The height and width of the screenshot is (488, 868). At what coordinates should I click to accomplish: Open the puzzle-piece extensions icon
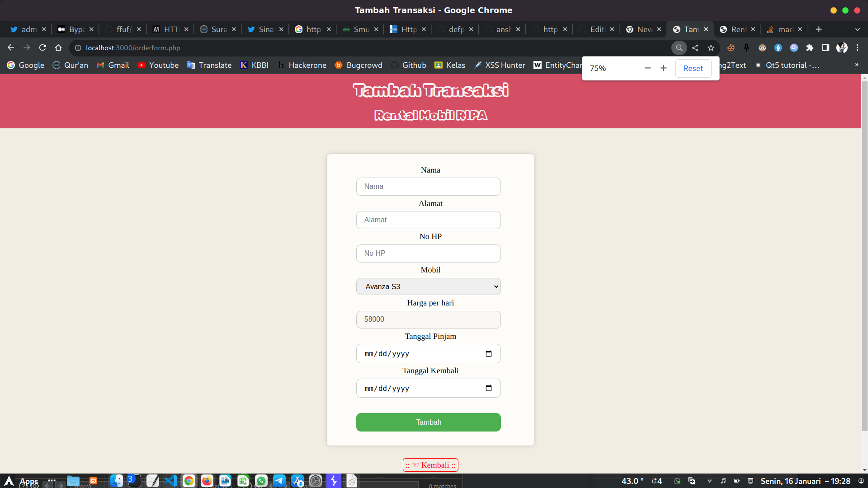point(810,47)
